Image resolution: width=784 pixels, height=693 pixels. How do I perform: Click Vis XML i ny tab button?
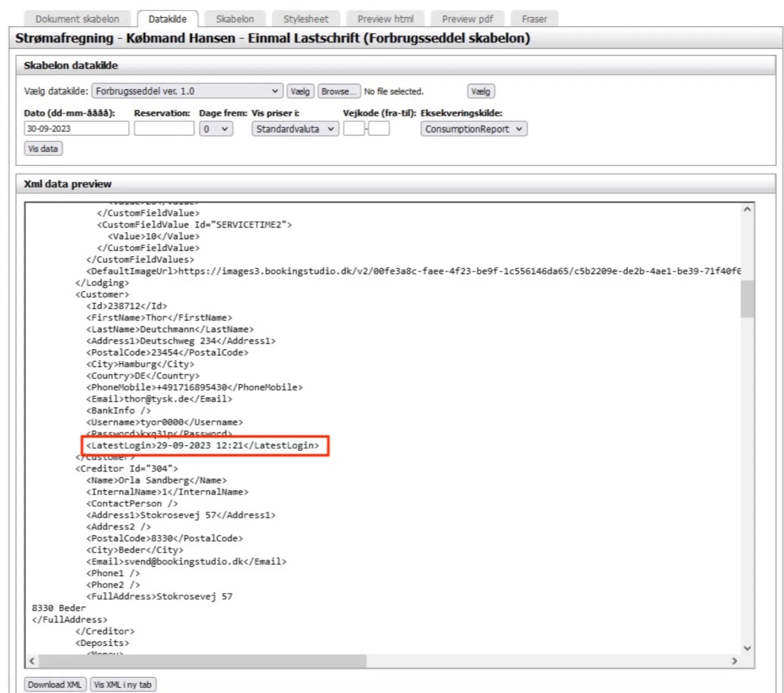pos(123,684)
